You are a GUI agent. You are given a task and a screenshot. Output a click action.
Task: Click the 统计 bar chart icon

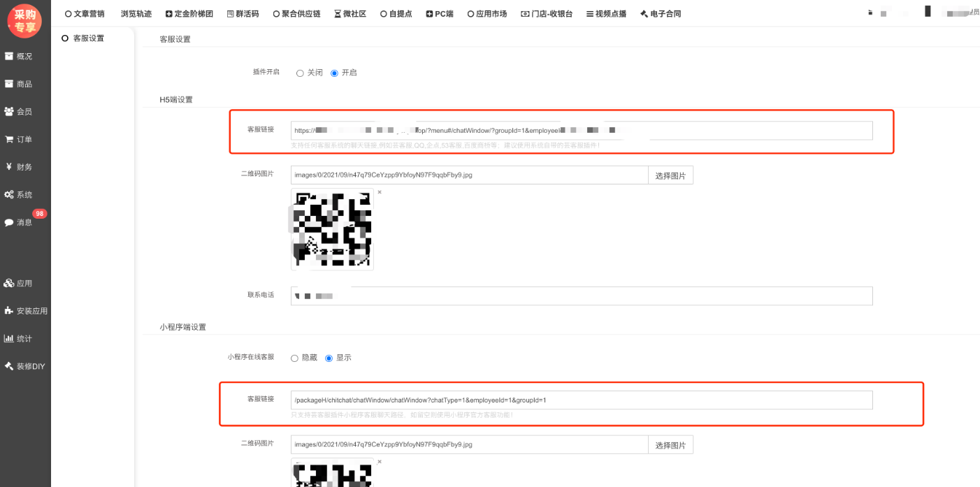[x=10, y=338]
